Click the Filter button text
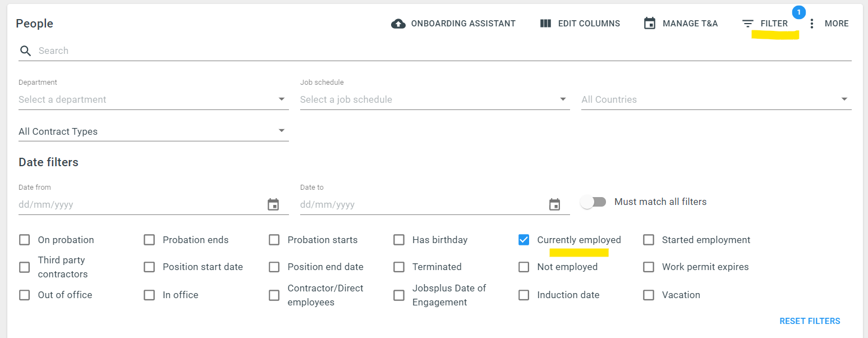Image resolution: width=868 pixels, height=338 pixels. pyautogui.click(x=774, y=24)
